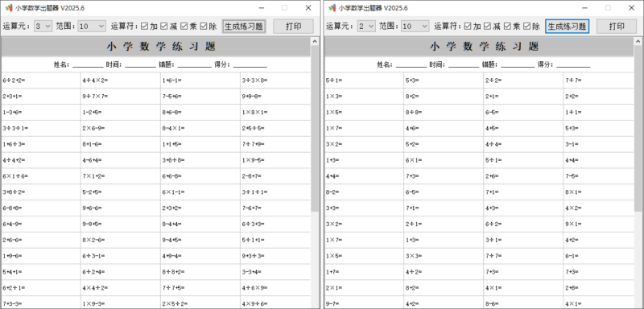This screenshot has height=309, width=644.
Task: Select the problem 8÷8= in right window
Action: 414,113
